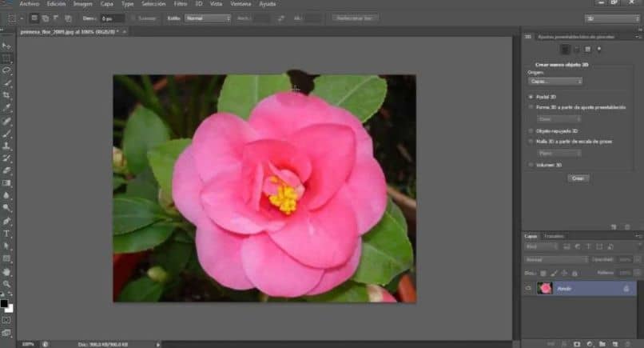Select the Postal 3D radio option

click(531, 97)
